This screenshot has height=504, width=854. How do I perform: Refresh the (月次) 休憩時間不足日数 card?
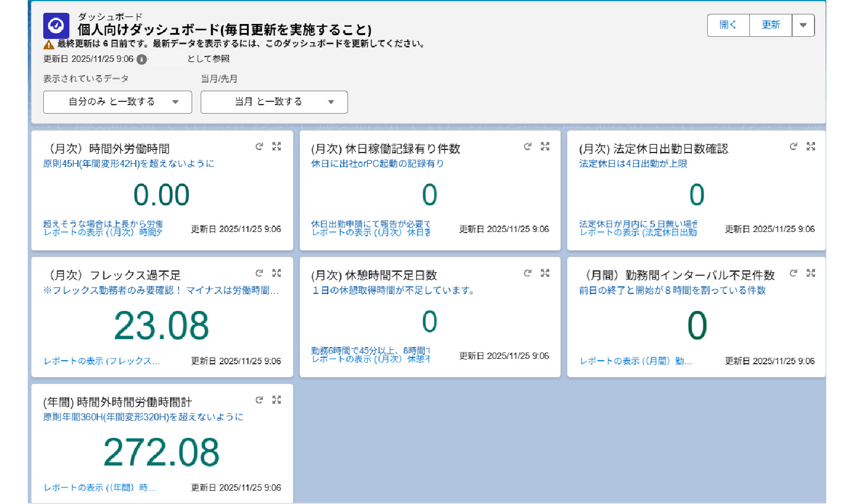pyautogui.click(x=527, y=273)
